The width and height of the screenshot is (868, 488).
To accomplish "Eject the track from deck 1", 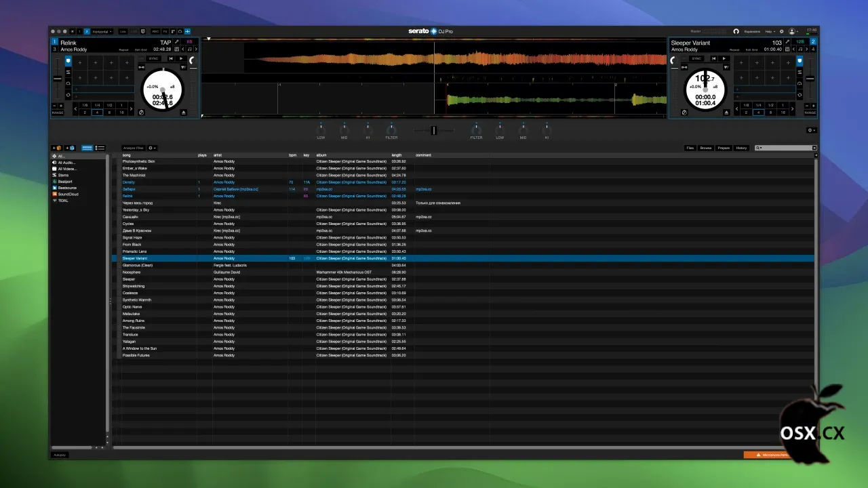I will pyautogui.click(x=184, y=113).
